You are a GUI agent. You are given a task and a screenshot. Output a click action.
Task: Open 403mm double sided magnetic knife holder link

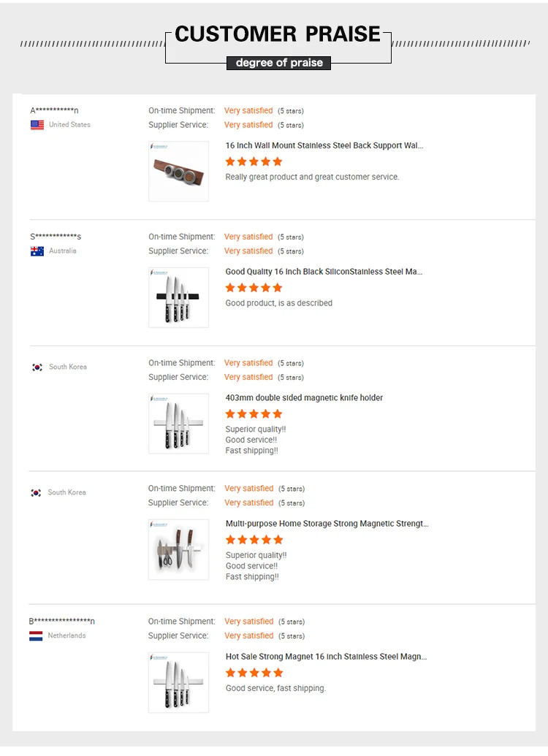pos(304,398)
